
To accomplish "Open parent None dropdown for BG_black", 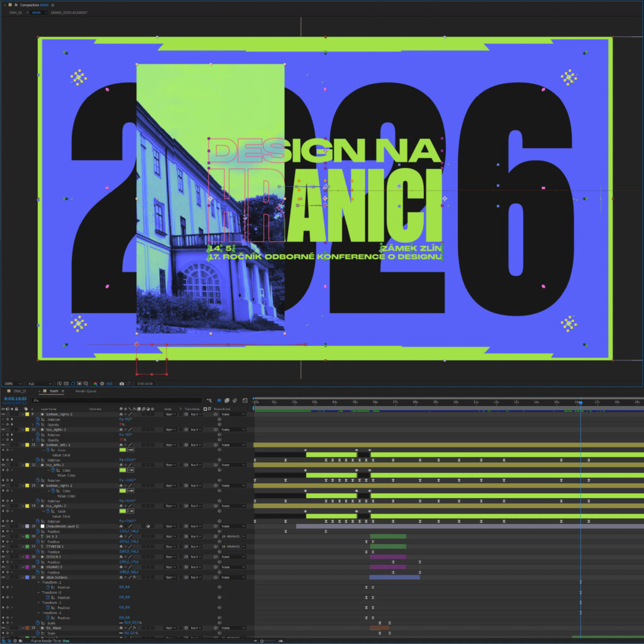I will point(233,628).
